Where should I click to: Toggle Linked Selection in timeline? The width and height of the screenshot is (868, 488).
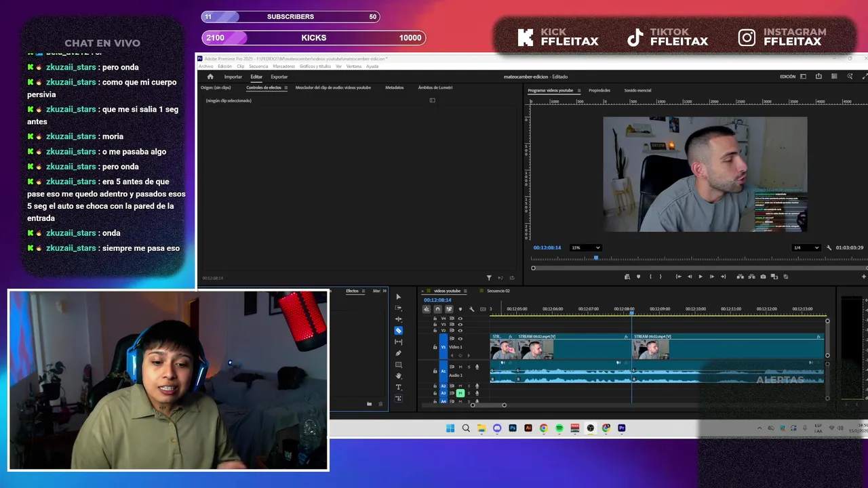pyautogui.click(x=449, y=309)
